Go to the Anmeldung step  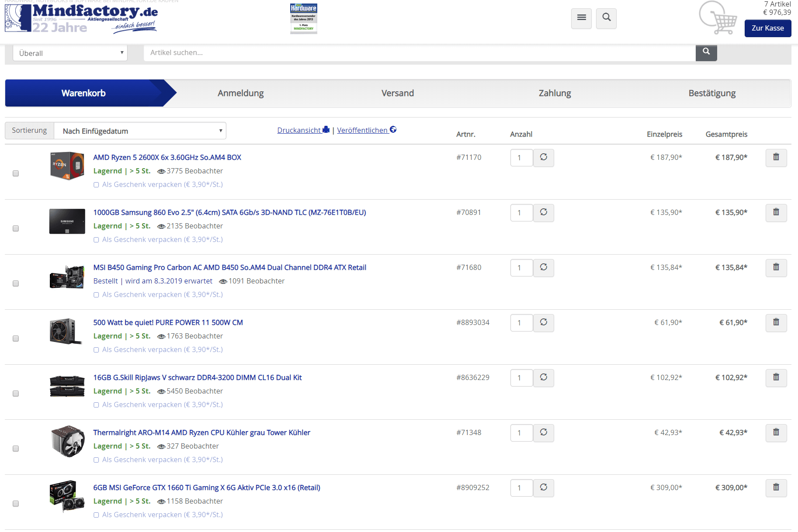click(x=241, y=93)
